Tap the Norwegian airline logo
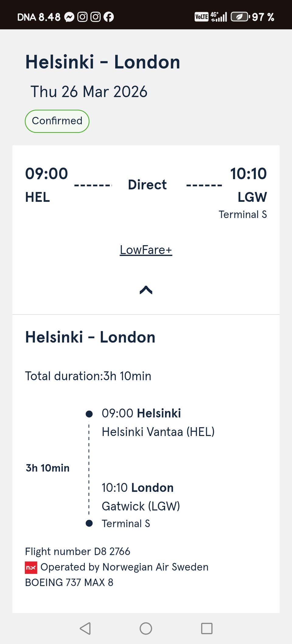The height and width of the screenshot is (644, 292). (x=31, y=567)
